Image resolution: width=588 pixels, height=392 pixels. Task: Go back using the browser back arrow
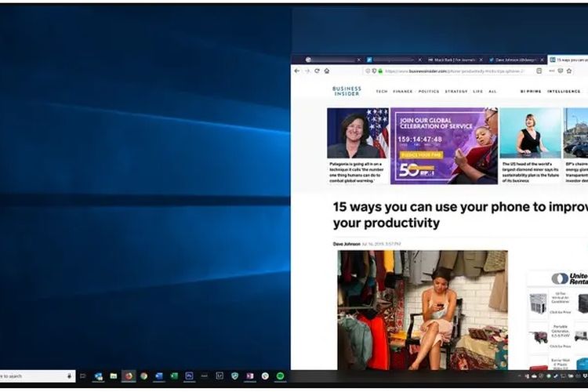click(x=297, y=71)
